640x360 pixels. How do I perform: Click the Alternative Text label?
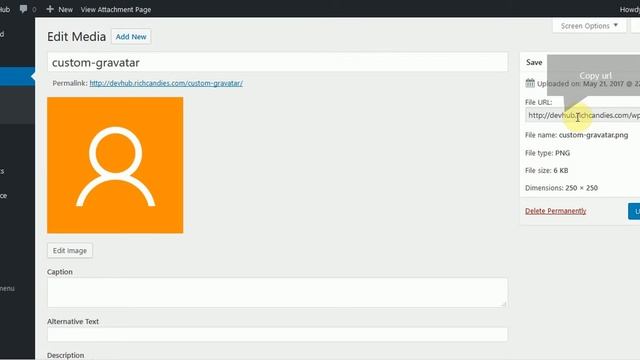[x=73, y=322]
